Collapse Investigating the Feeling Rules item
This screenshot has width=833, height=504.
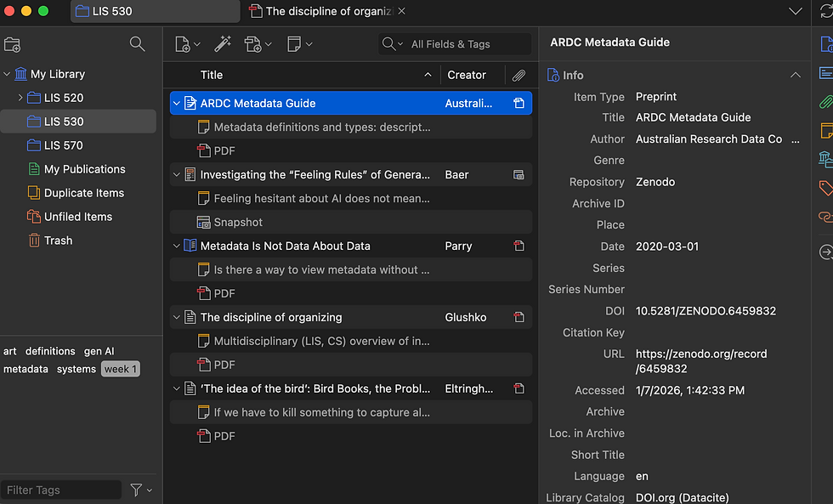[x=177, y=175]
